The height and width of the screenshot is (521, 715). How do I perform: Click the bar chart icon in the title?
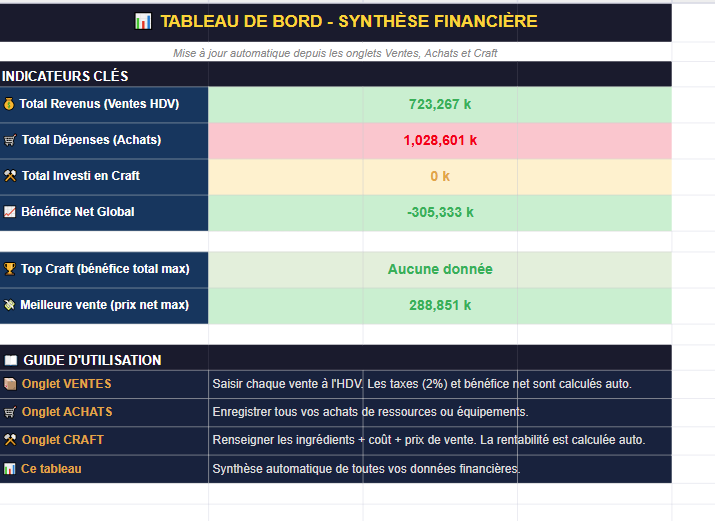[143, 21]
